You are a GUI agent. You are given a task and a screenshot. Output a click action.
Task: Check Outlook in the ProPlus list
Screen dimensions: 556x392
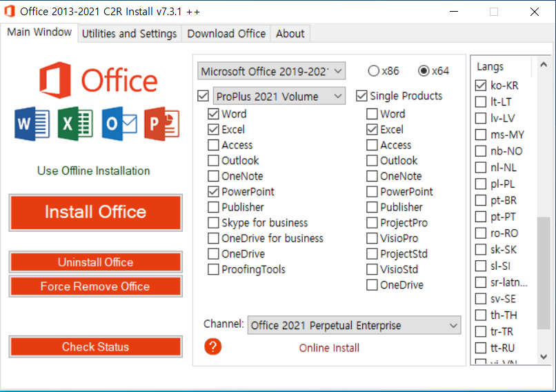(213, 161)
